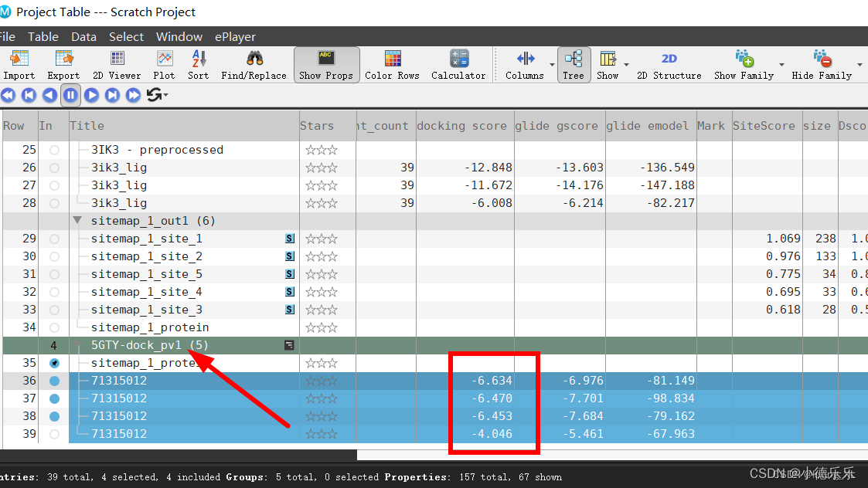
Task: Click the ePlayer loop refresh icon
Action: (155, 95)
